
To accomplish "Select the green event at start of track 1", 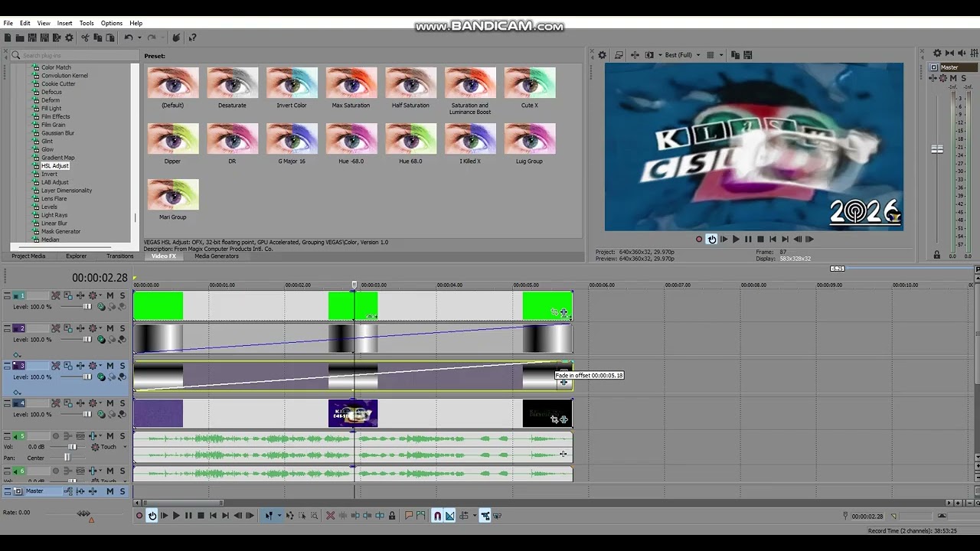I will (x=158, y=305).
